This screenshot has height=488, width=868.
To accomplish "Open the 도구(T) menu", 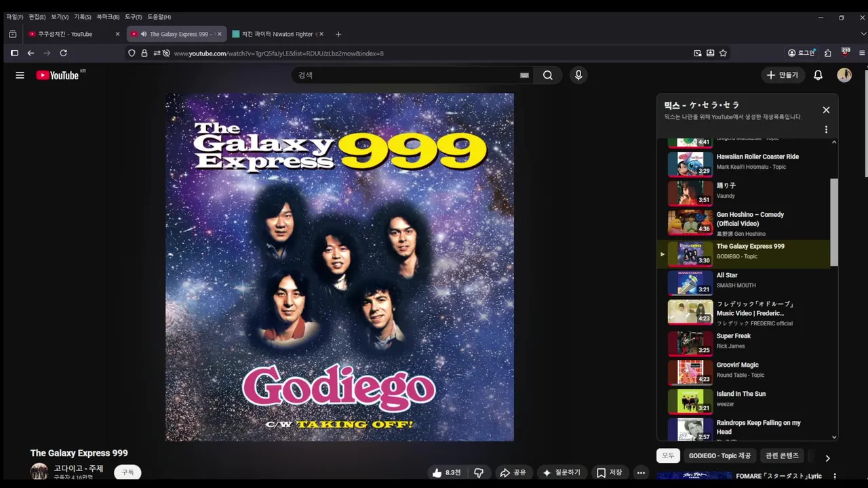I will coord(133,17).
